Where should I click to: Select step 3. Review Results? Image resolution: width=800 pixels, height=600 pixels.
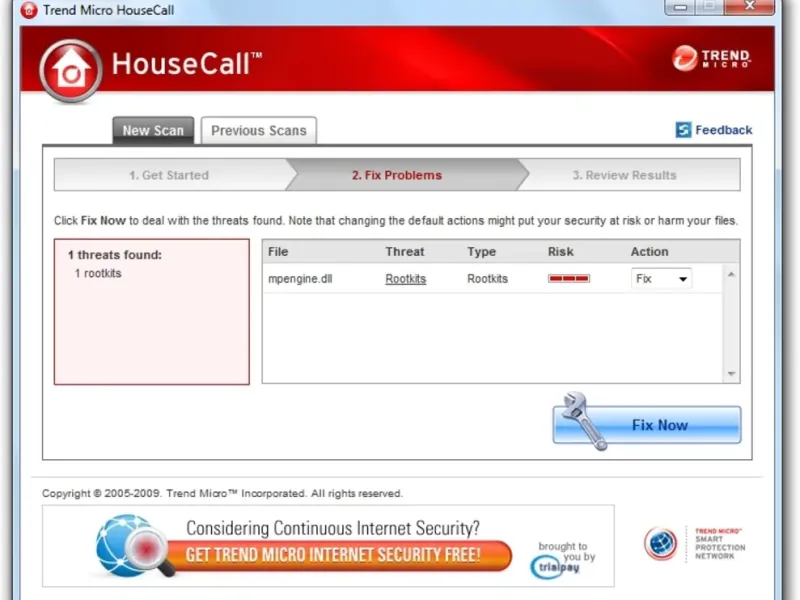[624, 175]
